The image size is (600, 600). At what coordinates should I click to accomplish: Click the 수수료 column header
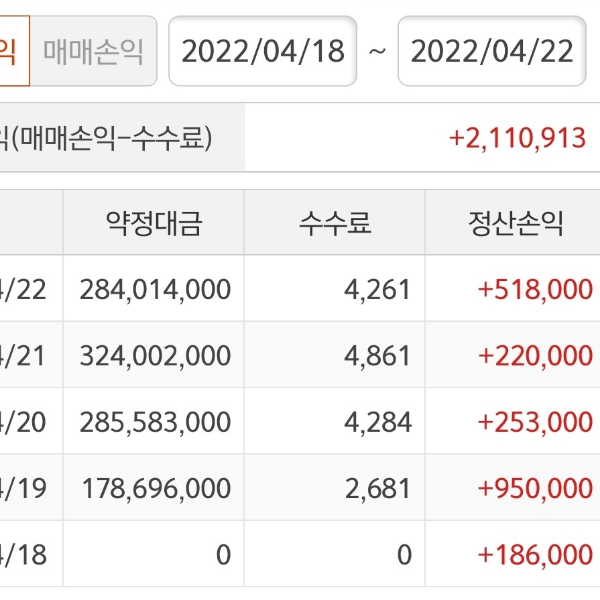point(334,223)
